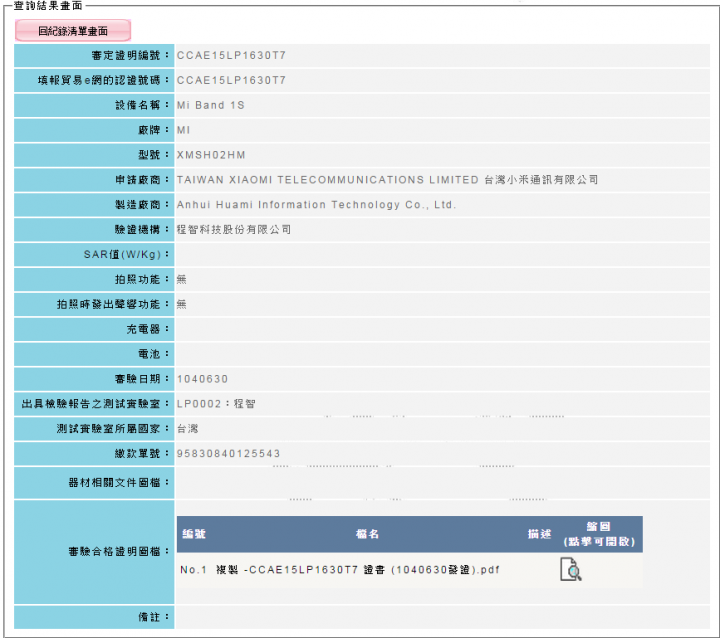
Task: Select model value XMSH02HM
Action: 211,155
